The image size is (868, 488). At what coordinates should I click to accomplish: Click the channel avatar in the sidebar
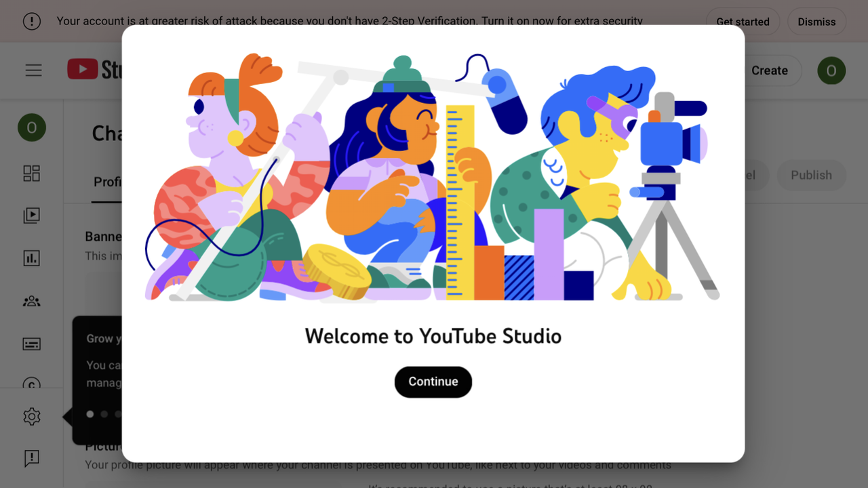click(32, 127)
